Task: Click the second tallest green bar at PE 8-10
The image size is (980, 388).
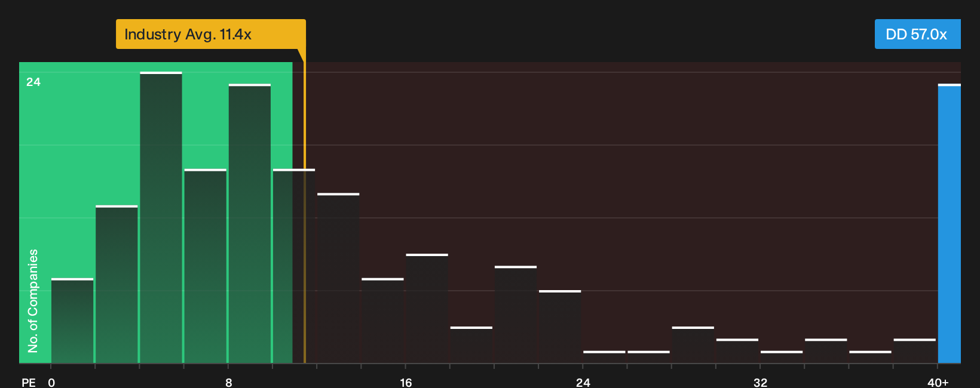Action: (x=250, y=223)
